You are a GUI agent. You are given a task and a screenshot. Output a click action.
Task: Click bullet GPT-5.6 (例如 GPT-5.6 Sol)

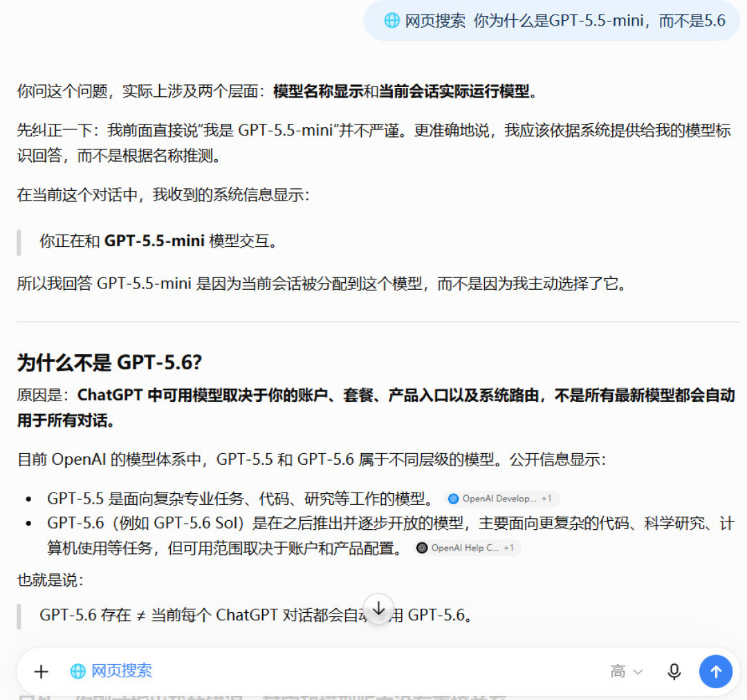pyautogui.click(x=391, y=535)
